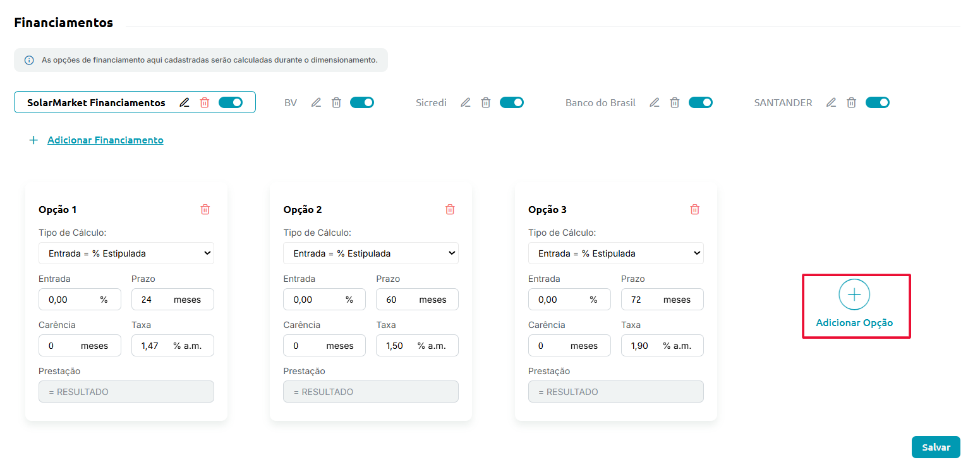Screen dimensions: 980x474
Task: Expand Tipo de Cálculo dropdown in Opção 2
Action: (371, 253)
